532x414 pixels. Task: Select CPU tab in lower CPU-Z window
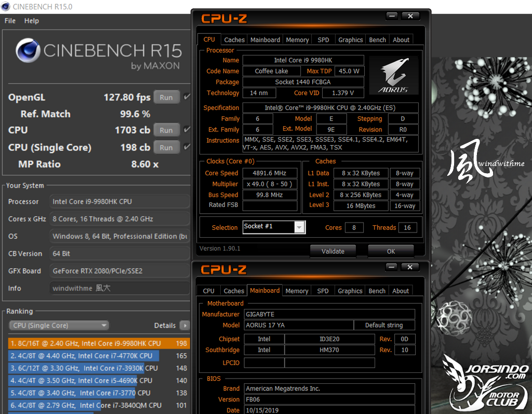click(x=208, y=291)
